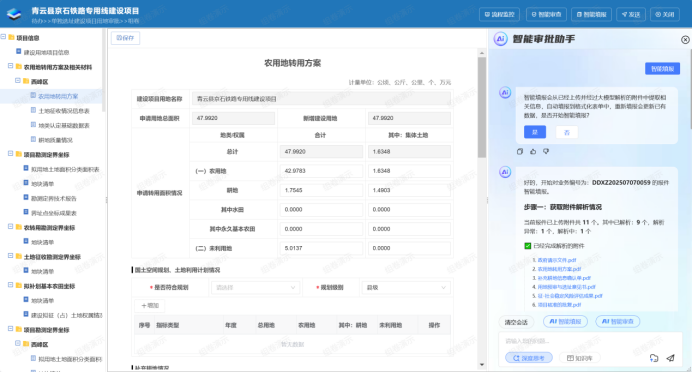The width and height of the screenshot is (693, 372).
Task: Toggle the 知识库 option
Action: point(579,358)
